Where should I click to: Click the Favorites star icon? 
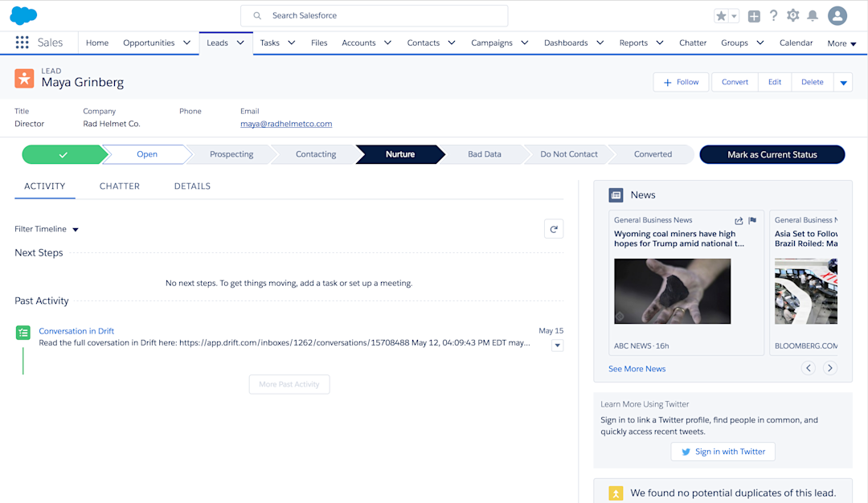(x=721, y=16)
